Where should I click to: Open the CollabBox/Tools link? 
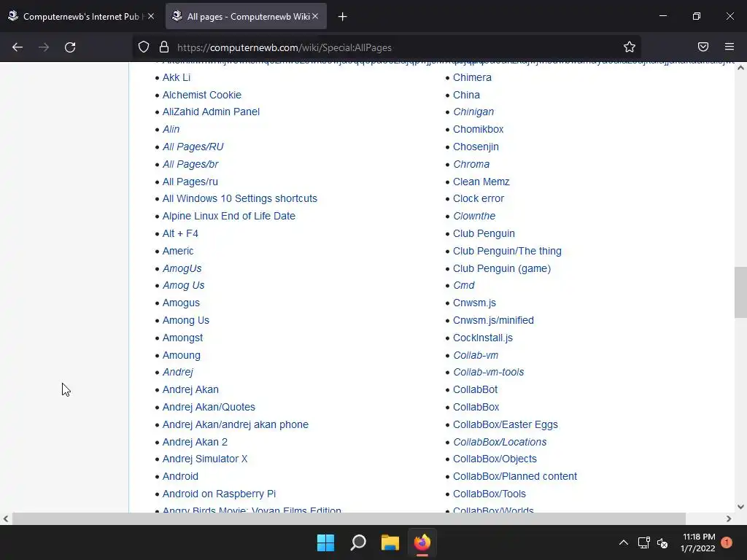(489, 494)
